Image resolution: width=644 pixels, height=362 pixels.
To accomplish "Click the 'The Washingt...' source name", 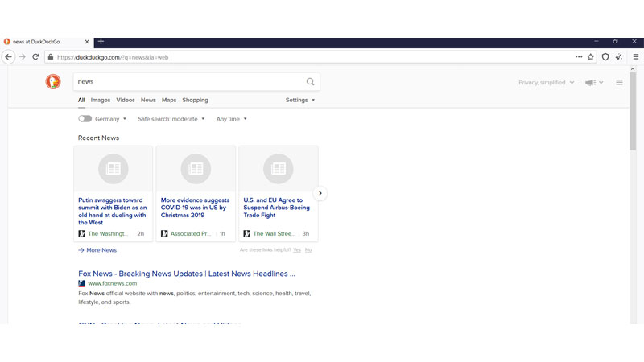I will pos(108,233).
